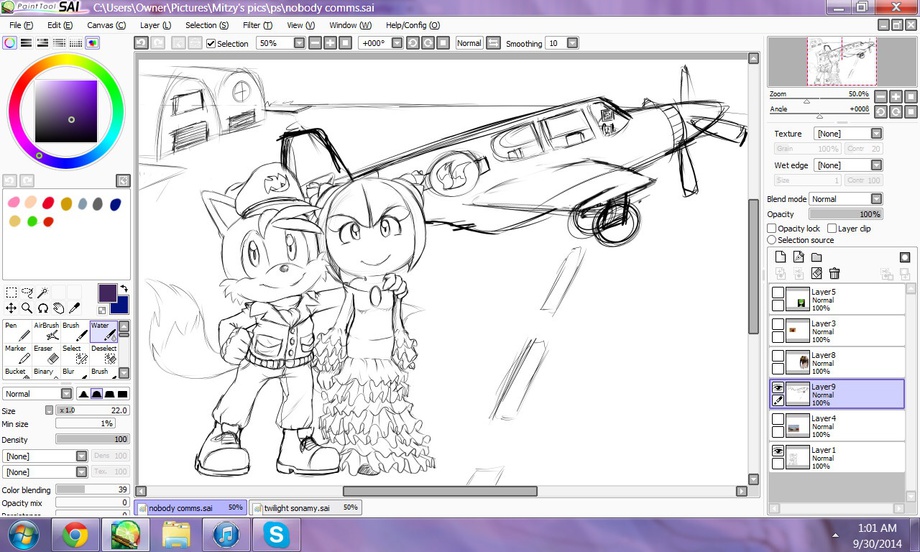
Task: Select the flat brush edge shape
Action: click(x=122, y=394)
